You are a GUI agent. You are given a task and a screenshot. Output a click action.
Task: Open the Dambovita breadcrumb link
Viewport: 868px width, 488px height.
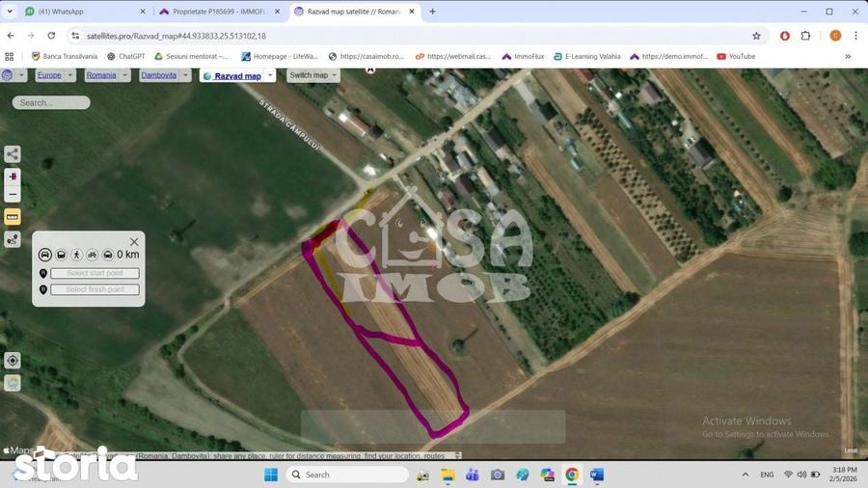(158, 75)
